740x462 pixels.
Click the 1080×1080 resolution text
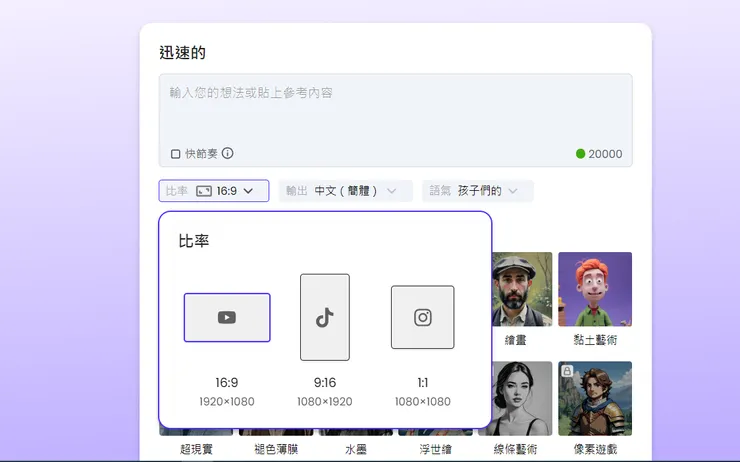[x=422, y=402]
